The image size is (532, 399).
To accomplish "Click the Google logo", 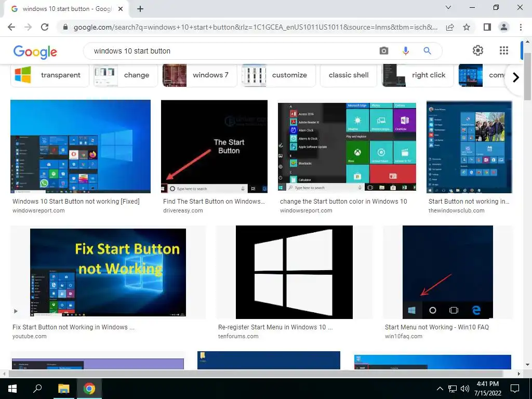I will point(35,51).
